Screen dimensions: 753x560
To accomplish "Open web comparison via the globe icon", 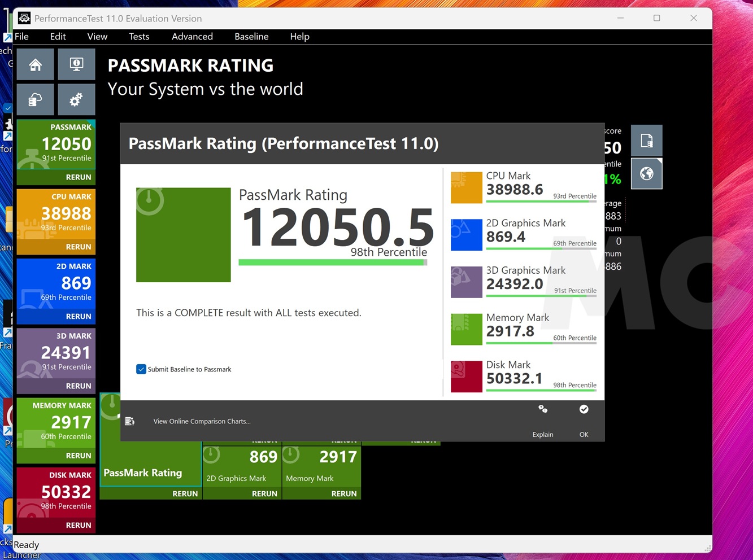I will click(646, 173).
